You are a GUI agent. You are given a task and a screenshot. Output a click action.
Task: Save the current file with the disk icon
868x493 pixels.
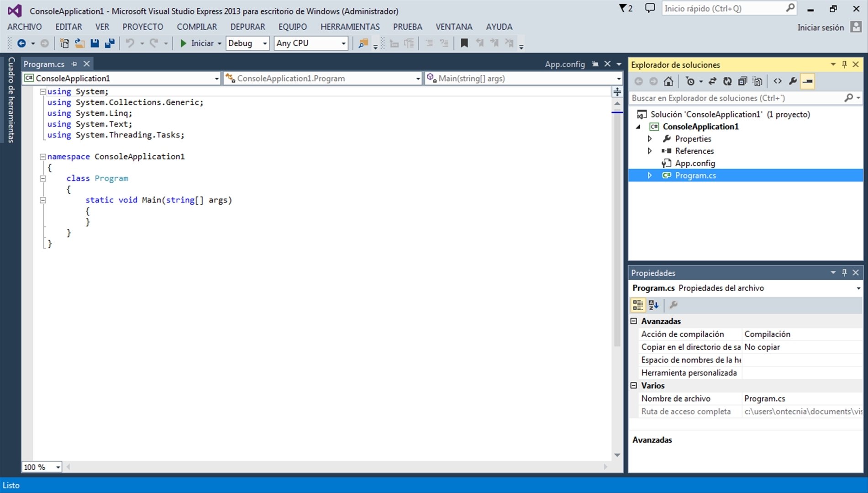click(x=95, y=43)
